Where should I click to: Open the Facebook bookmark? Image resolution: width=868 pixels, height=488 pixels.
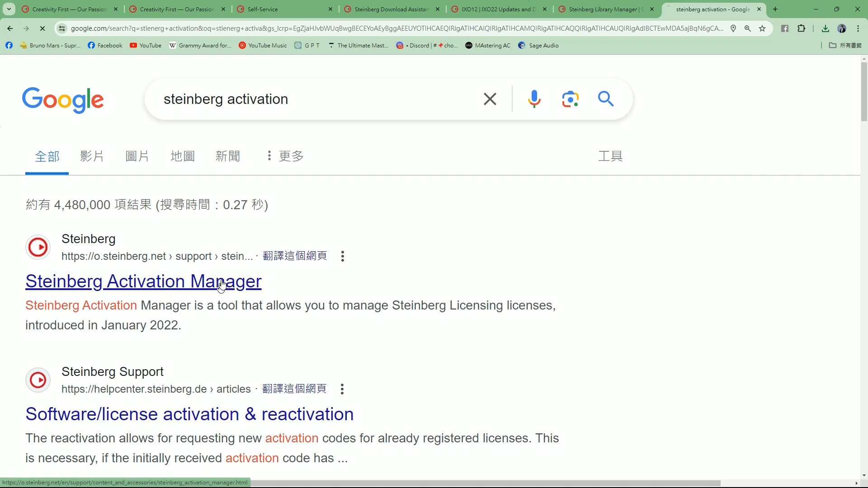(105, 46)
